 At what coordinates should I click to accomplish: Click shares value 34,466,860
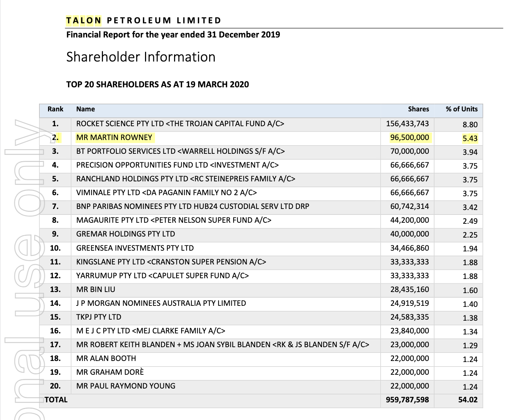click(410, 248)
